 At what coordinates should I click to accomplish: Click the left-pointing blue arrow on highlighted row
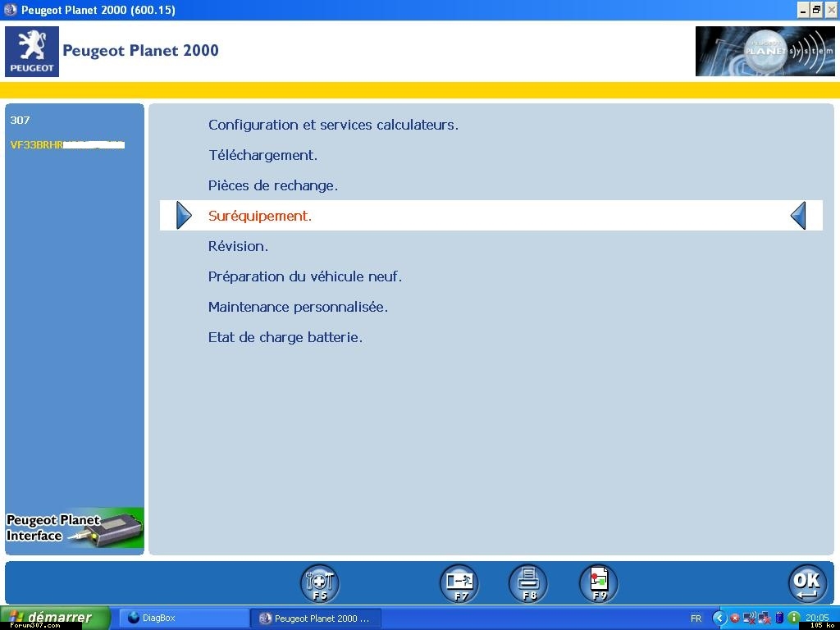tap(798, 216)
